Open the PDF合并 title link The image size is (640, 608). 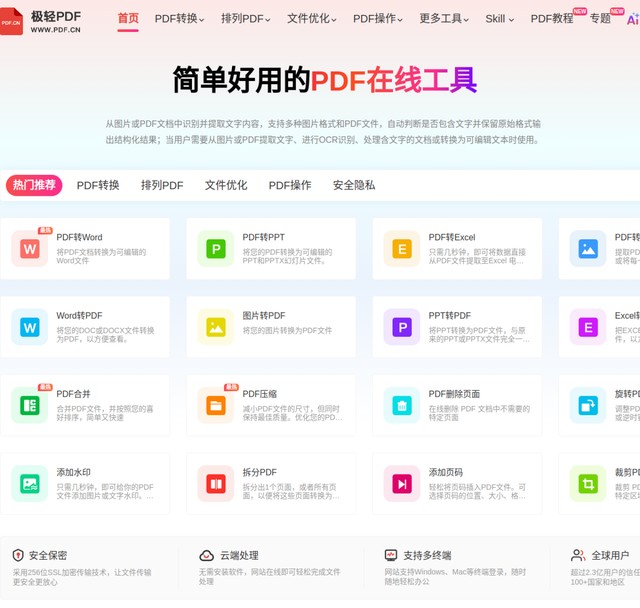(73, 394)
